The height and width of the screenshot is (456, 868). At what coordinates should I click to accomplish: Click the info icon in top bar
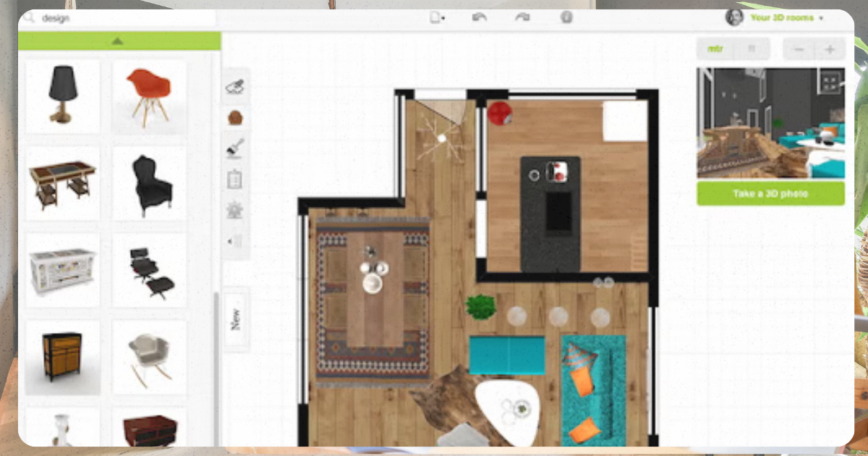tap(567, 17)
